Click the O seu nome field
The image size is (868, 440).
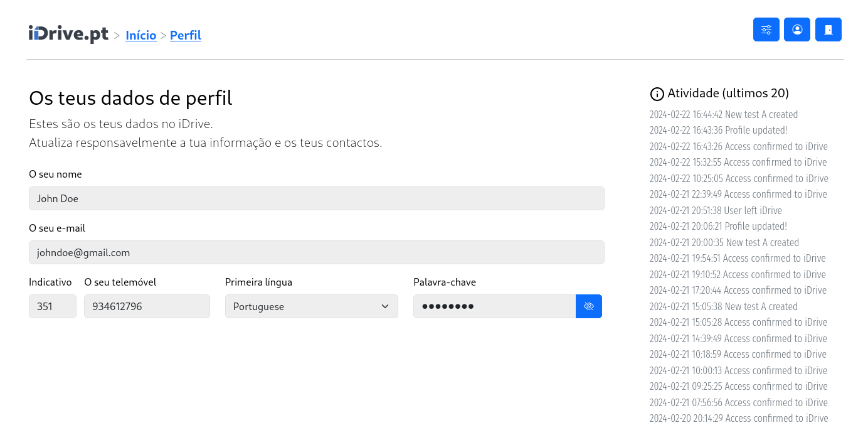pyautogui.click(x=316, y=198)
